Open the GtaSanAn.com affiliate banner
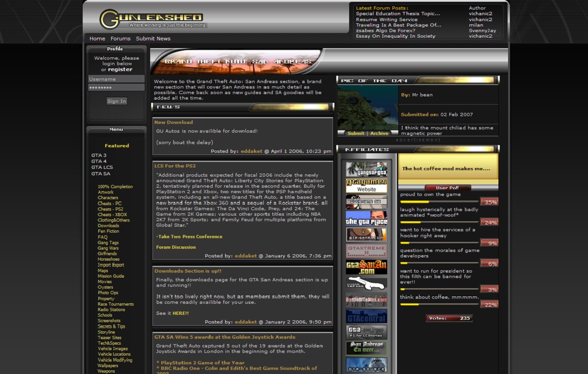Viewport: 588px width, 374px height. click(x=366, y=267)
